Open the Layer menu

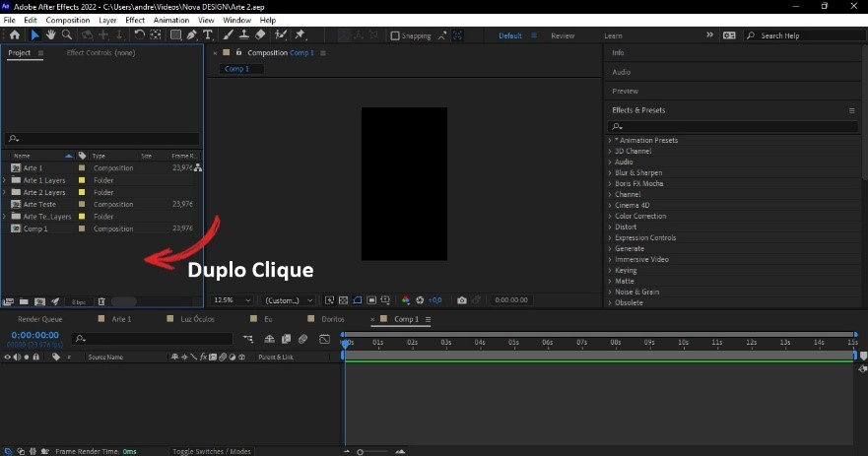107,20
